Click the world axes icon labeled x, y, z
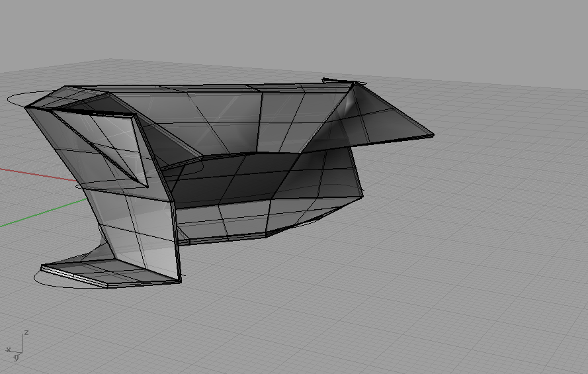This screenshot has width=588, height=374. click(17, 346)
